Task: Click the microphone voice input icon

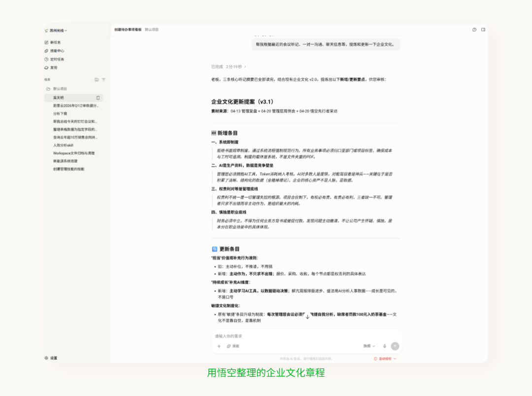Action: (x=385, y=346)
